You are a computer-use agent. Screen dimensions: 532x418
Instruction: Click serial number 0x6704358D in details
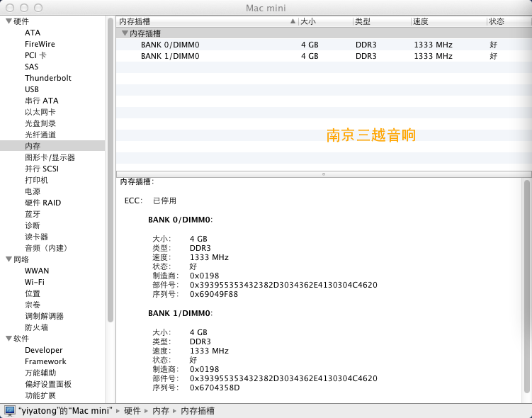tap(215, 388)
